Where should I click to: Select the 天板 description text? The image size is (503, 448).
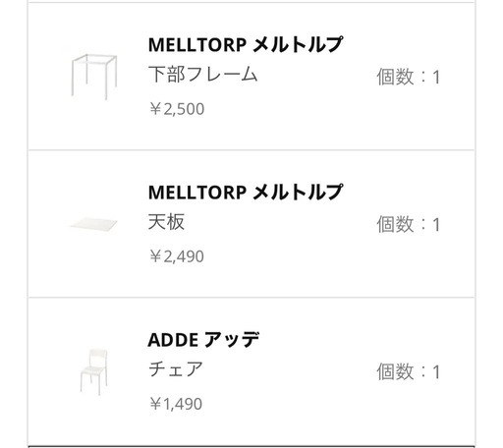[x=166, y=222]
